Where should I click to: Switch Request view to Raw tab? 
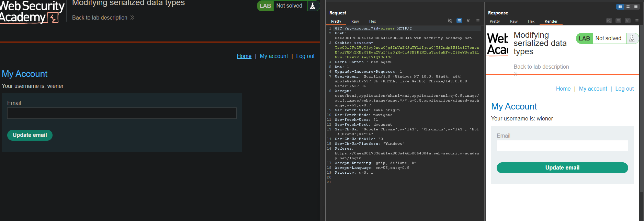coord(355,21)
